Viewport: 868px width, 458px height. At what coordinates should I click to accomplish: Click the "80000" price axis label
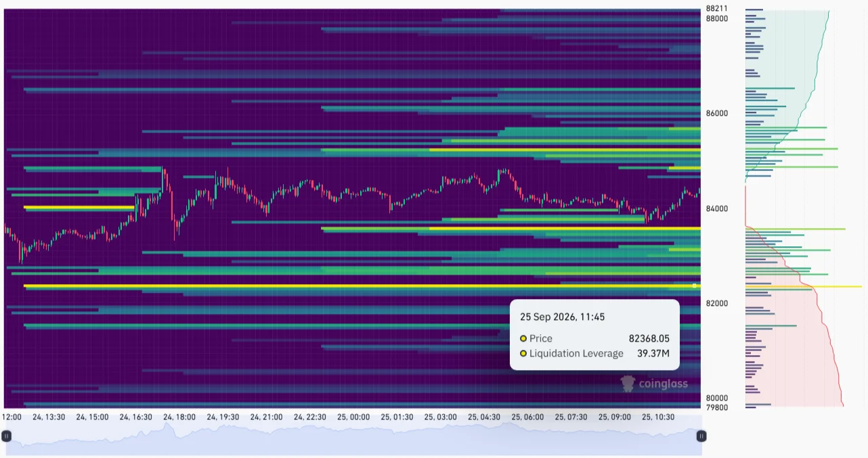point(717,398)
